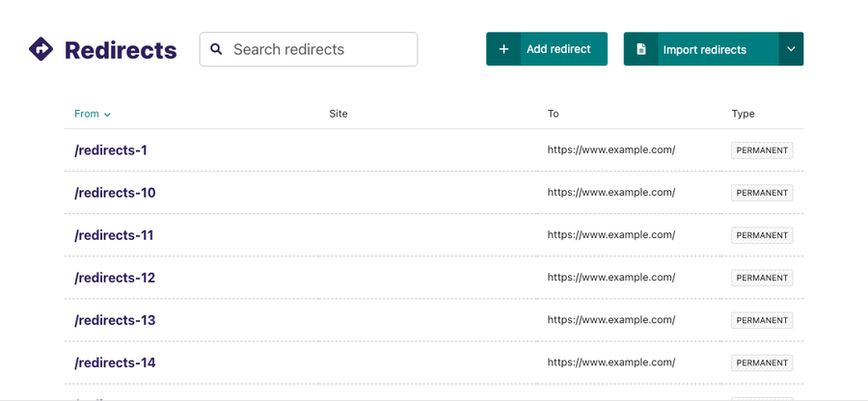
Task: Click the Redirects signpost logo icon
Action: tap(41, 49)
